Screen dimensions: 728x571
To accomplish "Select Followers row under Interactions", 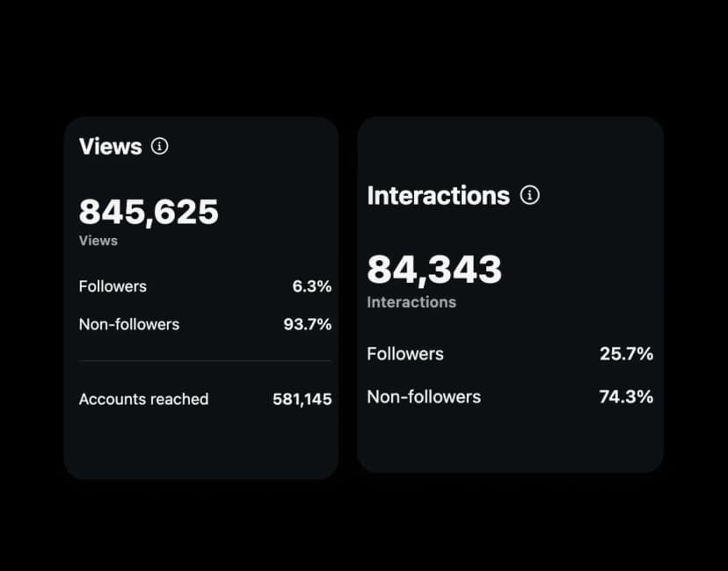I will click(x=510, y=354).
